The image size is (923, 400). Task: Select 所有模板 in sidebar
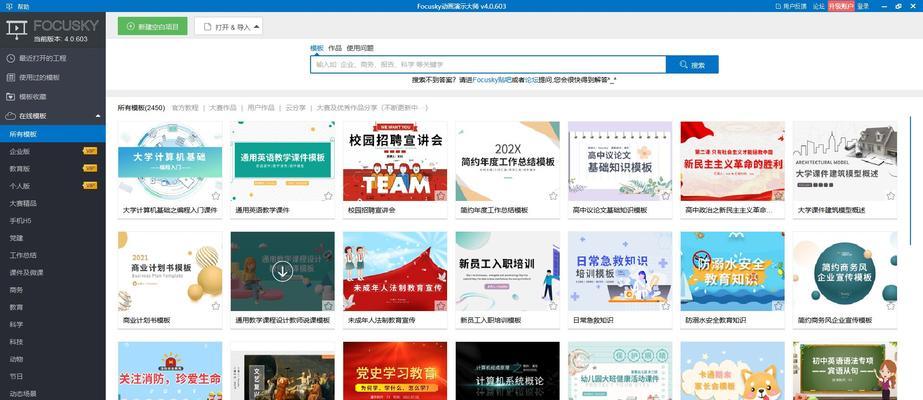click(53, 134)
